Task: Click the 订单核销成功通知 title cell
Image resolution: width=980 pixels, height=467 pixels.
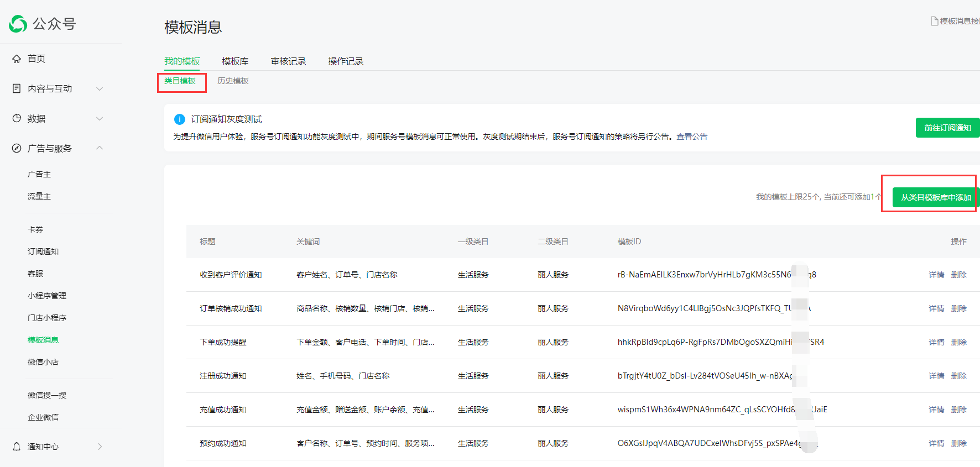Action: pyautogui.click(x=231, y=308)
